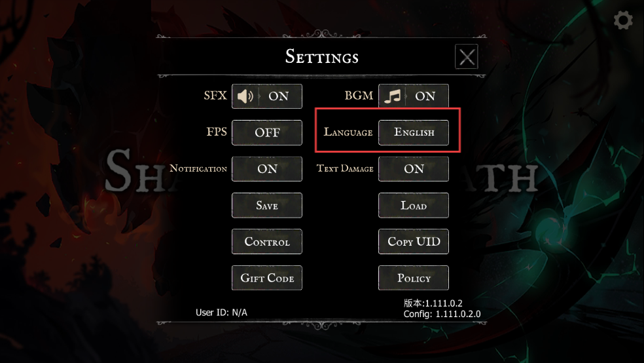Image resolution: width=644 pixels, height=363 pixels.
Task: Click the Settings title header
Action: click(322, 57)
